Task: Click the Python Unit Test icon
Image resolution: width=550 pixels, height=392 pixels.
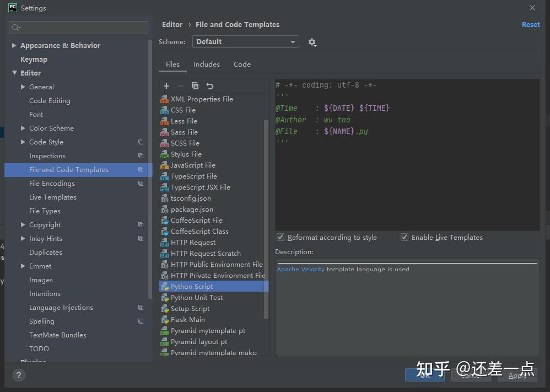Action: 164,298
